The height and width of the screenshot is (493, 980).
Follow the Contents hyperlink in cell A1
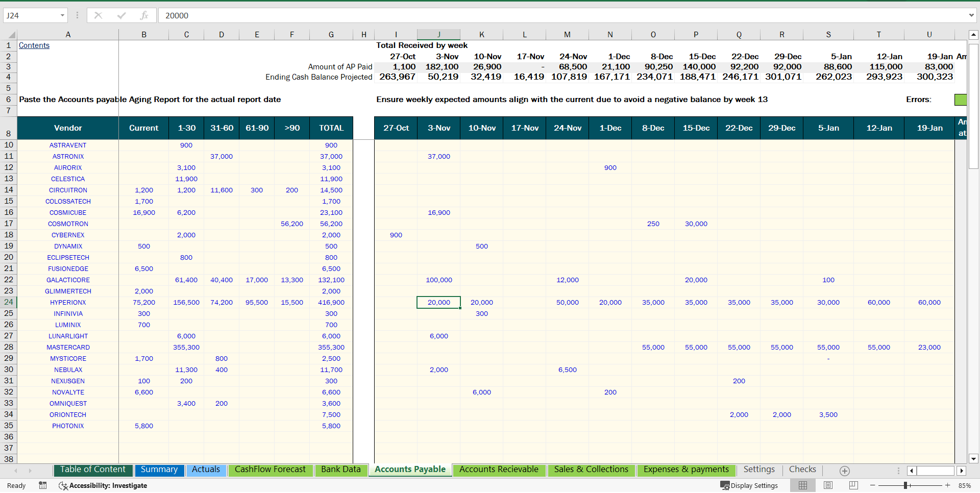point(34,45)
